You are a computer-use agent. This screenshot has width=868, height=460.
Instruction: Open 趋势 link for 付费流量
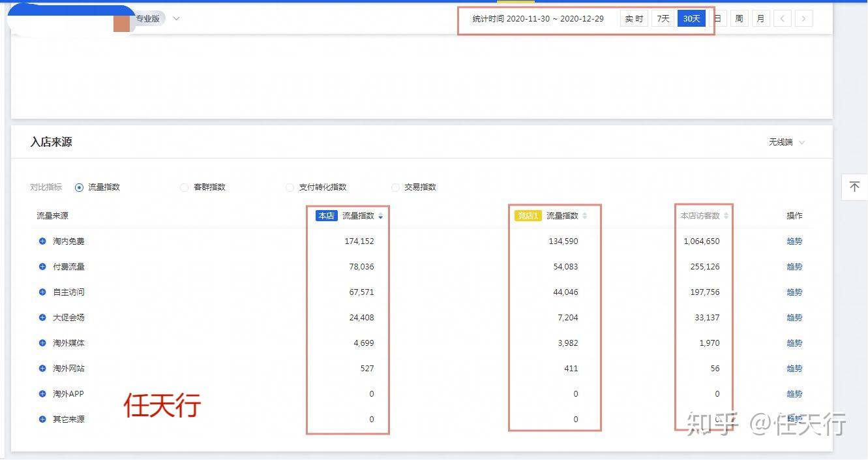point(794,267)
